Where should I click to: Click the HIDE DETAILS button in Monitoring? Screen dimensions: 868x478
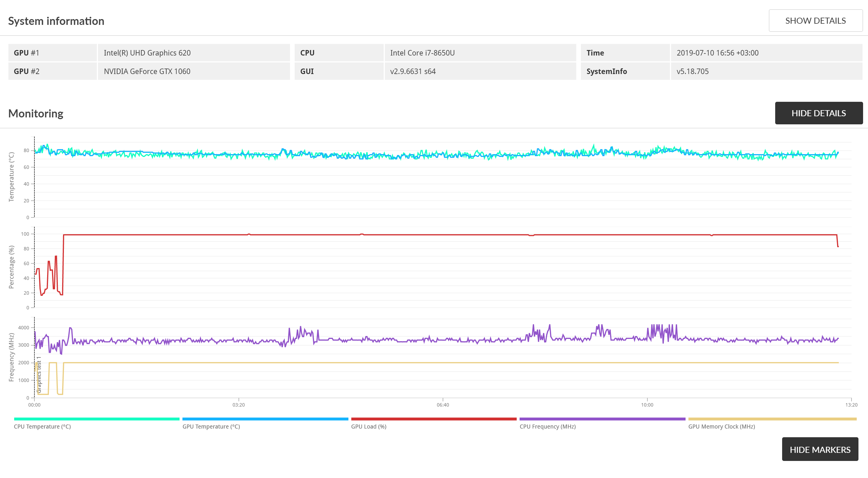[819, 113]
